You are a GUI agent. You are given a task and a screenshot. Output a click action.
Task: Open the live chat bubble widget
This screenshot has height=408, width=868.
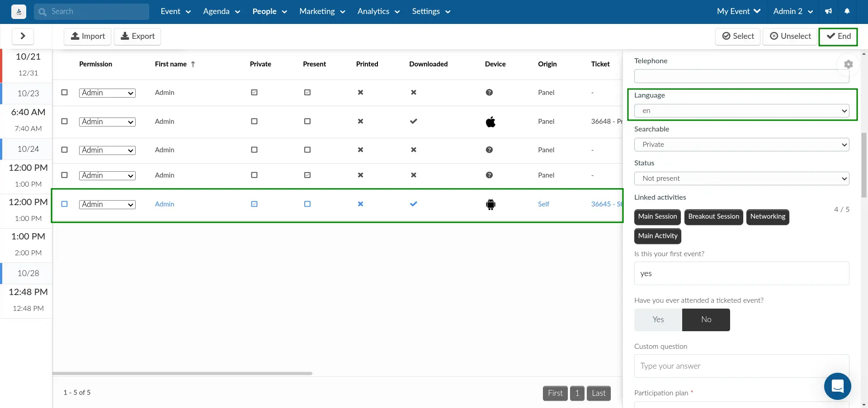(x=837, y=386)
